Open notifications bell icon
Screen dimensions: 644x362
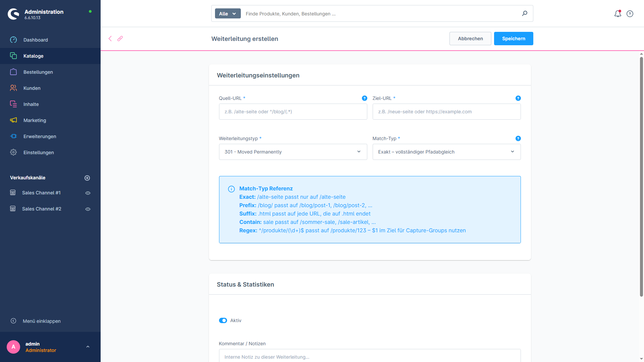(618, 14)
